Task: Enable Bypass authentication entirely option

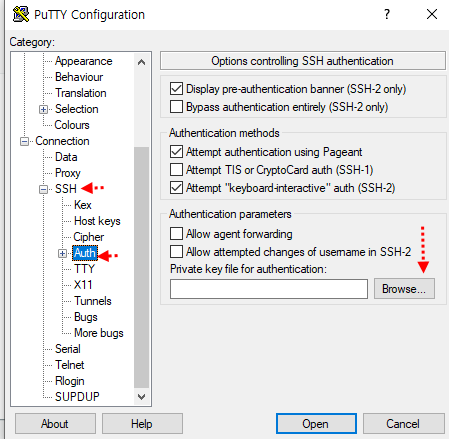Action: click(x=176, y=107)
